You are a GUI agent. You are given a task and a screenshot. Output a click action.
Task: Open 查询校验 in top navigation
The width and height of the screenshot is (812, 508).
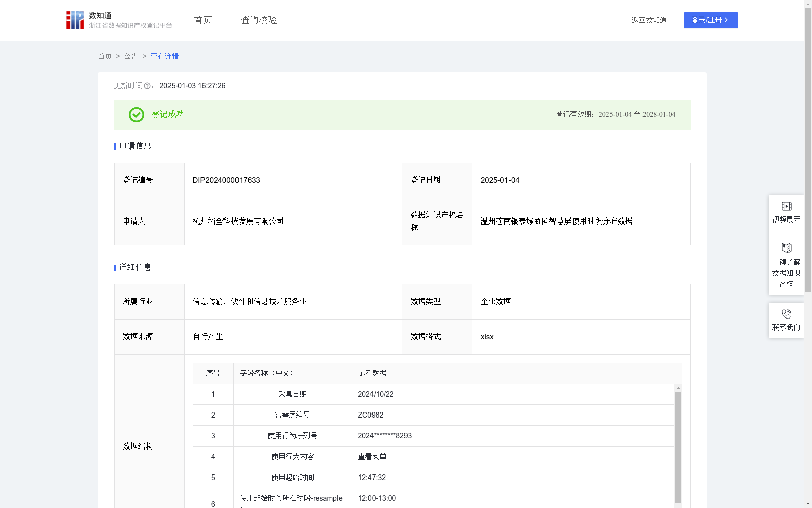pyautogui.click(x=259, y=20)
